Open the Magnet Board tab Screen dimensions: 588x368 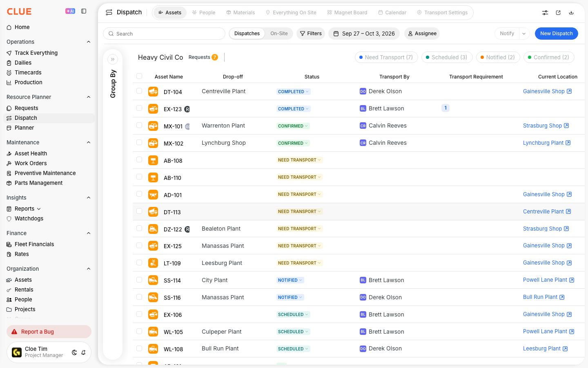(347, 13)
